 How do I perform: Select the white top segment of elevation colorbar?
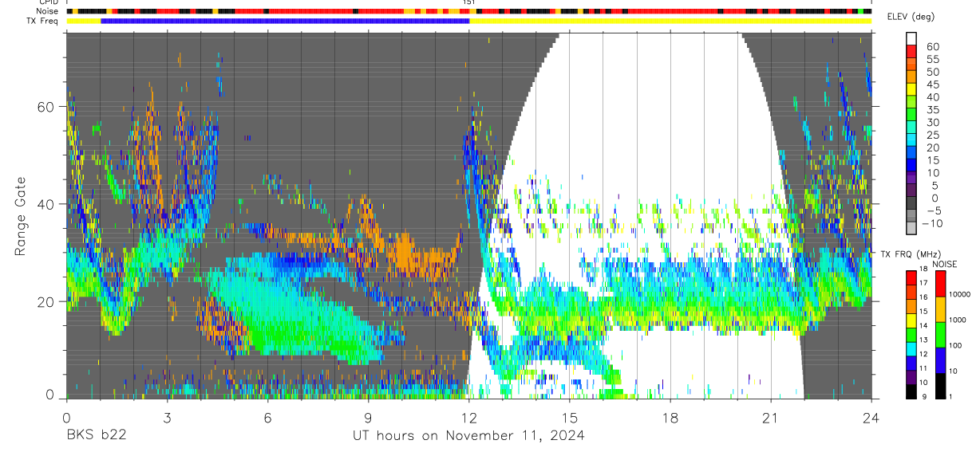click(x=911, y=38)
